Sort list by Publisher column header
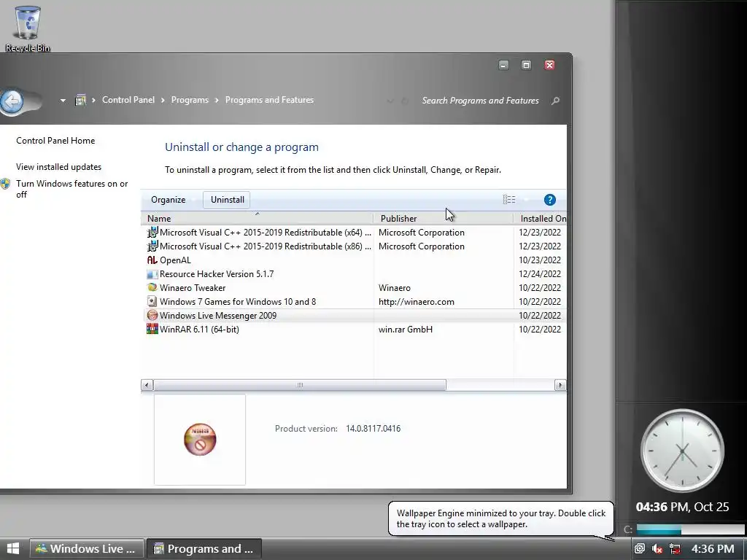 pyautogui.click(x=444, y=218)
